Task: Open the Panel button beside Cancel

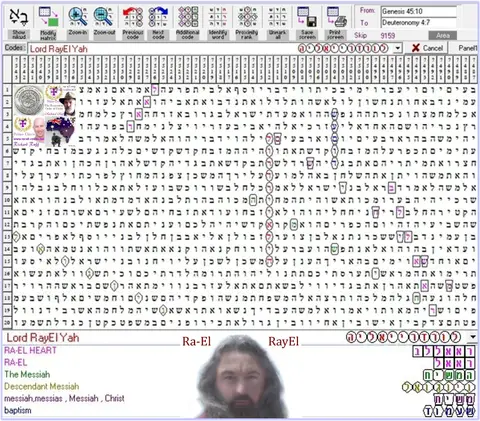Action: [467, 48]
